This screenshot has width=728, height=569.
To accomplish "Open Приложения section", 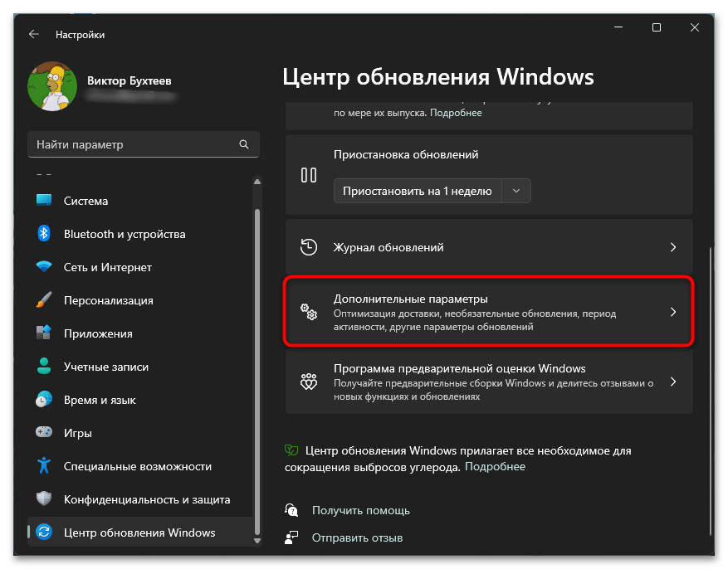I will point(140,334).
